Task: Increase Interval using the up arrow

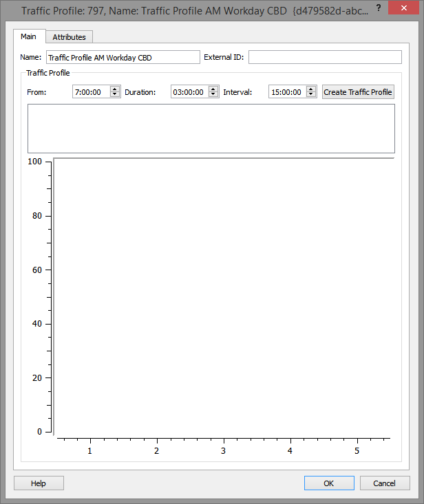Action: pyautogui.click(x=311, y=89)
